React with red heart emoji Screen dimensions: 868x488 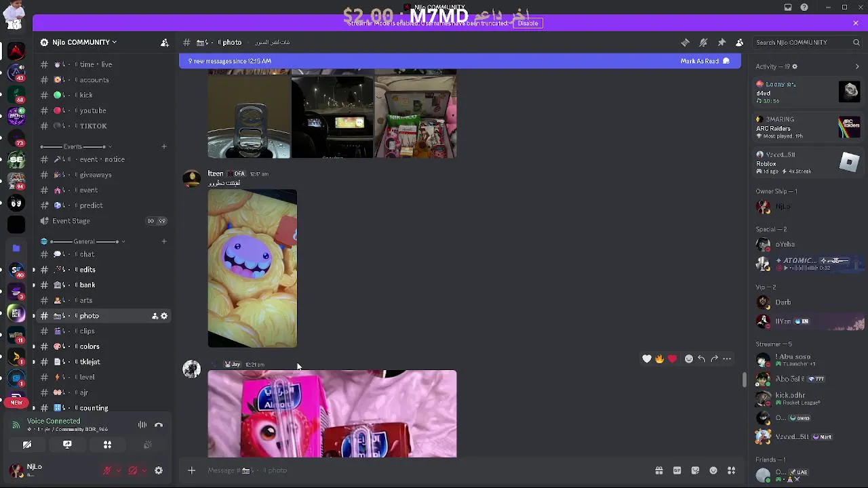click(x=672, y=359)
